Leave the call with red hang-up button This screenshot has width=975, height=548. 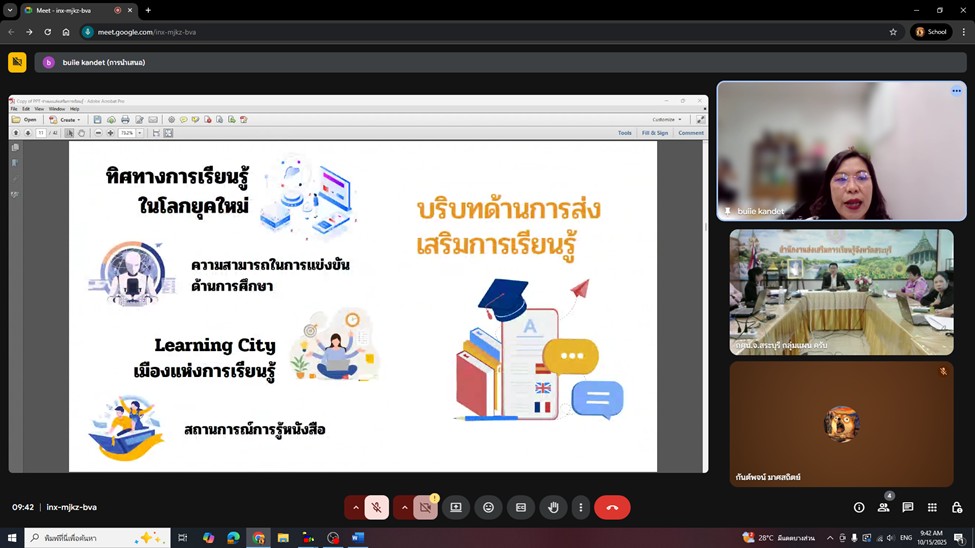[x=612, y=508]
